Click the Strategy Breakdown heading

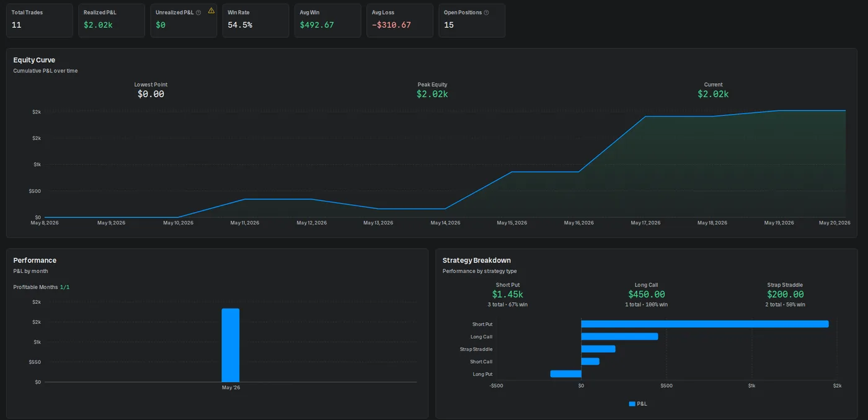coord(477,261)
